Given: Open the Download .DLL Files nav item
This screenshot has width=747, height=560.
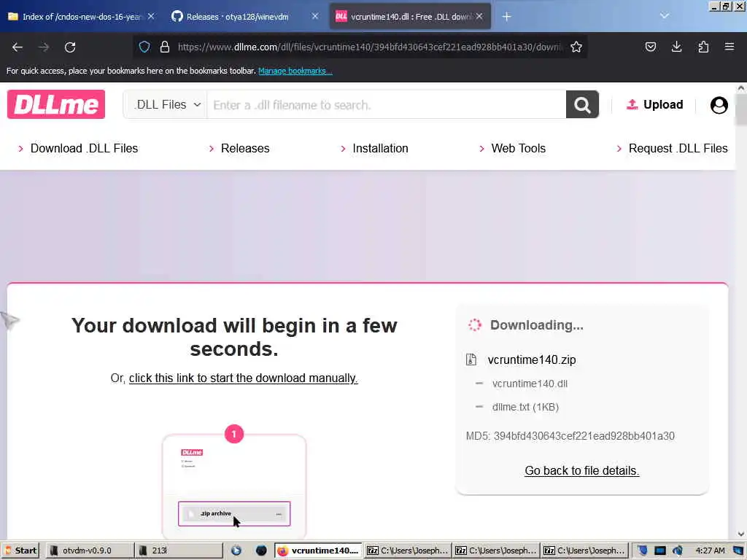Looking at the screenshot, I should pyautogui.click(x=85, y=149).
